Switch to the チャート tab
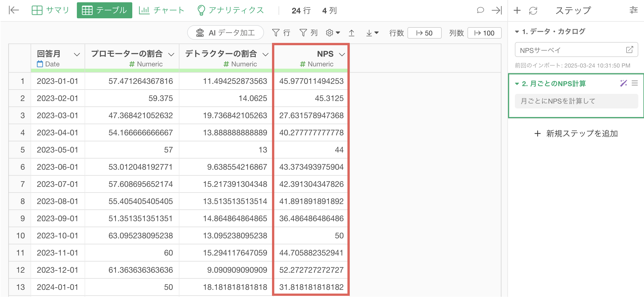This screenshot has width=644, height=297. (x=162, y=10)
